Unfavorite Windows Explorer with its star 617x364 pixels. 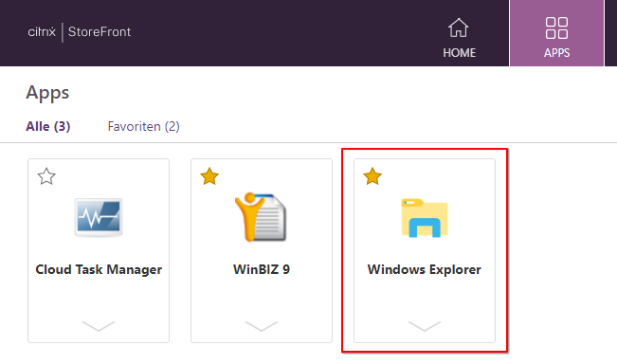coord(372,176)
